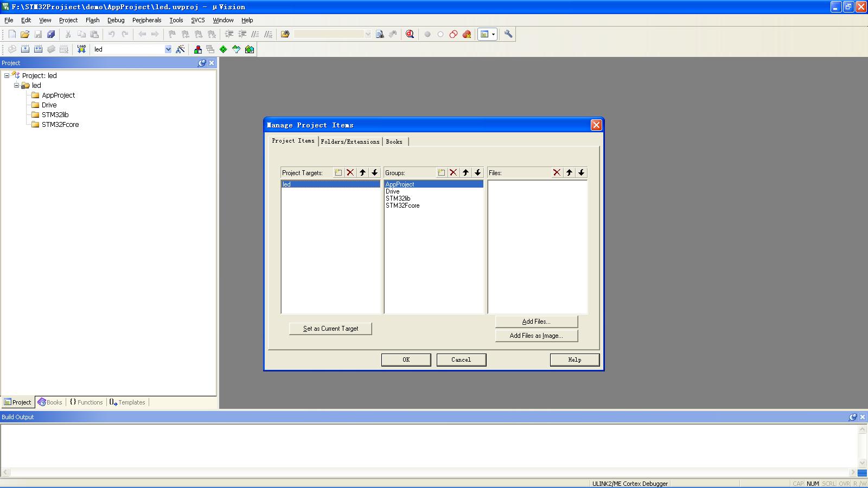Move the project target up
Screen dimensions: 868x488
point(363,172)
